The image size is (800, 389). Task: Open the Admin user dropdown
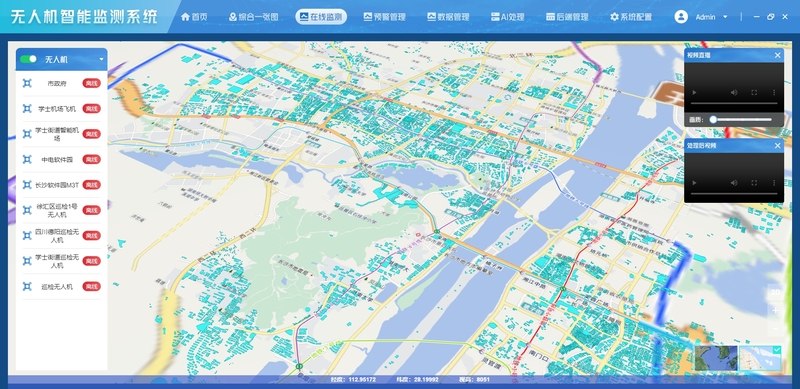(x=726, y=17)
